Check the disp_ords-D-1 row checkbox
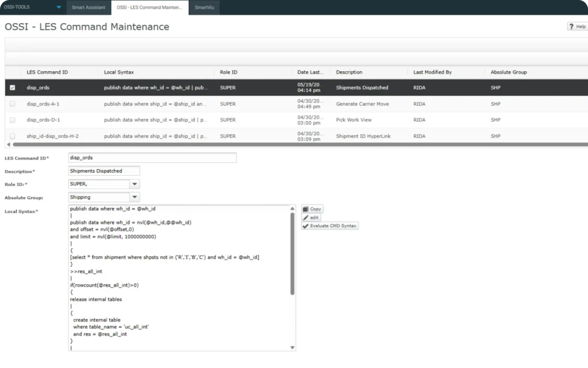The height and width of the screenshot is (368, 588). click(13, 120)
